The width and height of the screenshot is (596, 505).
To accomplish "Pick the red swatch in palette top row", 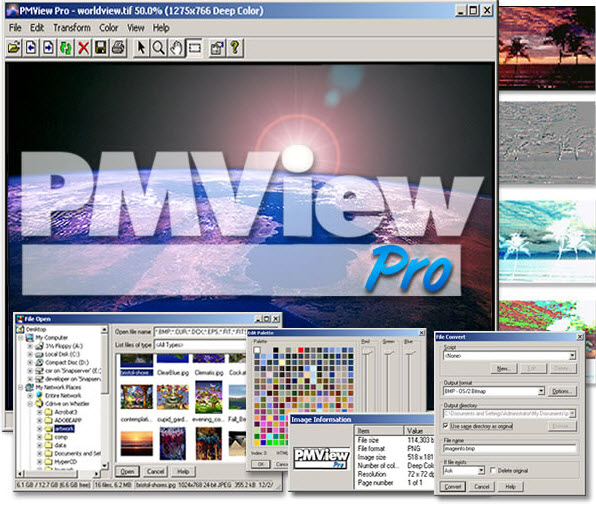I will [301, 350].
